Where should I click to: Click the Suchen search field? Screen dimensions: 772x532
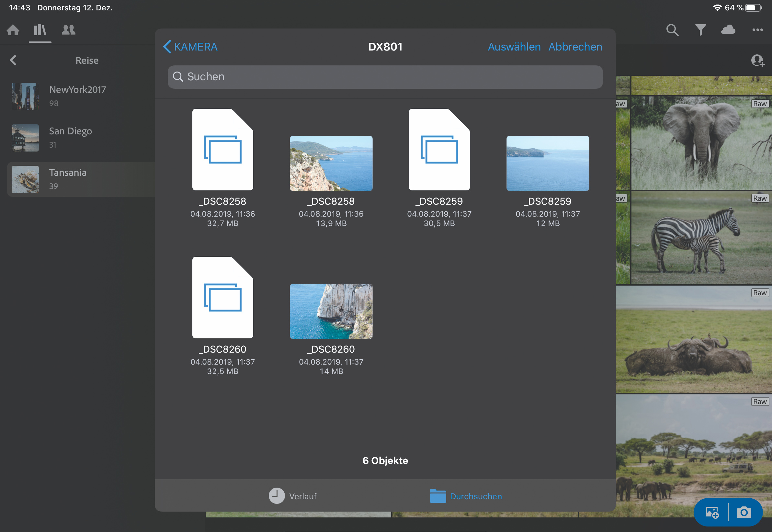385,77
